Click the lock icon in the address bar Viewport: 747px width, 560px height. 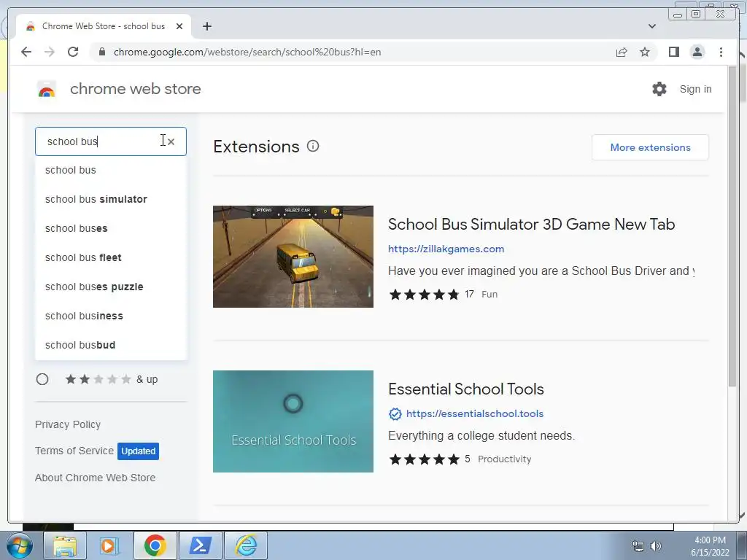tap(101, 52)
